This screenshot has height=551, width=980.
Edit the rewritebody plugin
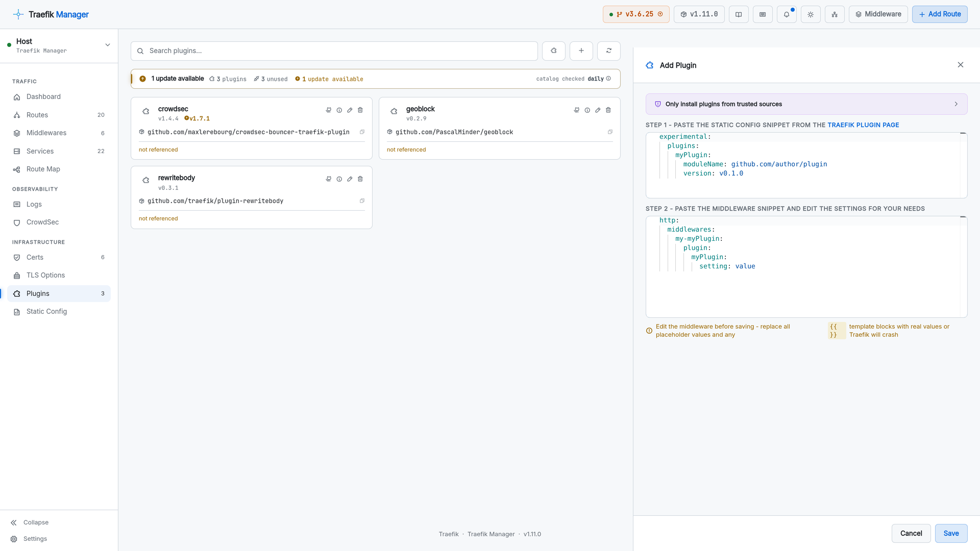(350, 179)
